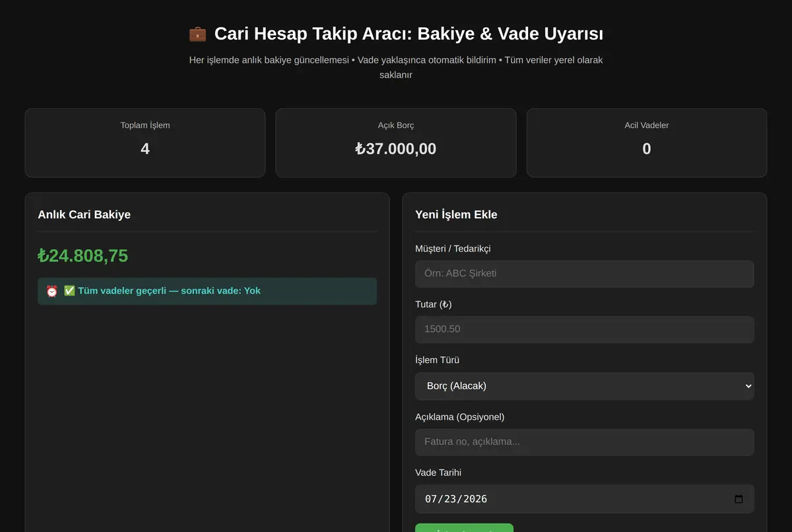
Task: Click the 'Açık Borç' card label
Action: (396, 125)
